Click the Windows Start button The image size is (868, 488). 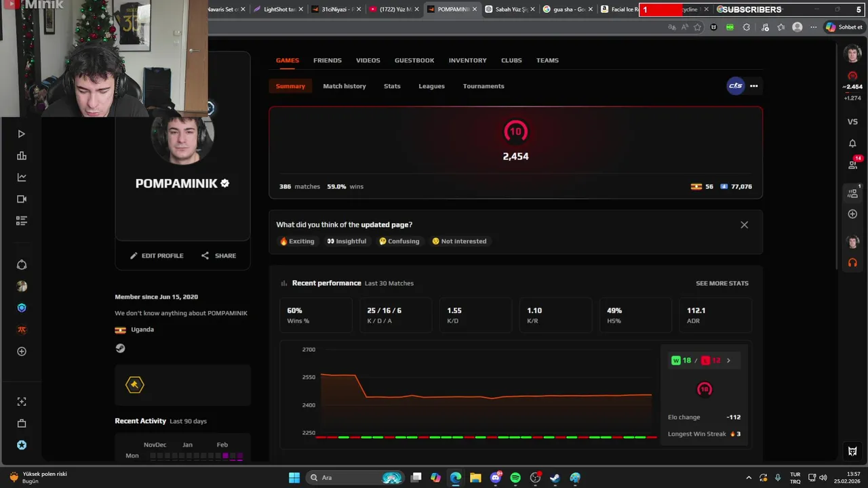tap(294, 478)
